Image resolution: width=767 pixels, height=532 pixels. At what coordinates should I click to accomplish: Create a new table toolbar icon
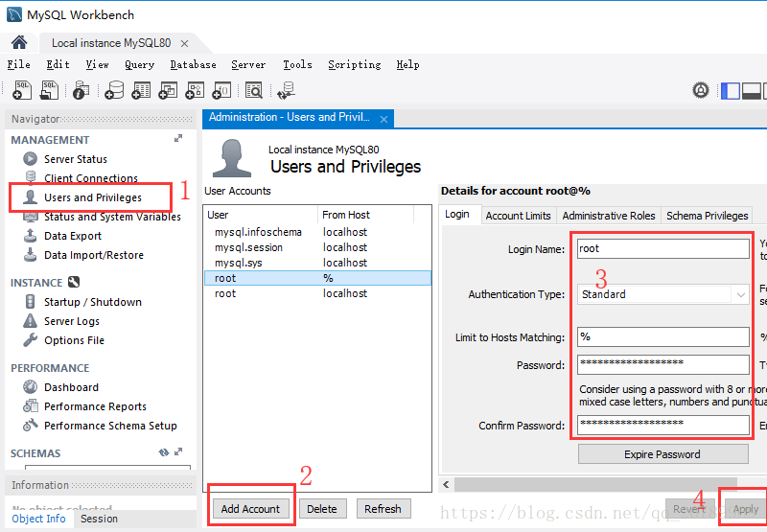[x=141, y=90]
